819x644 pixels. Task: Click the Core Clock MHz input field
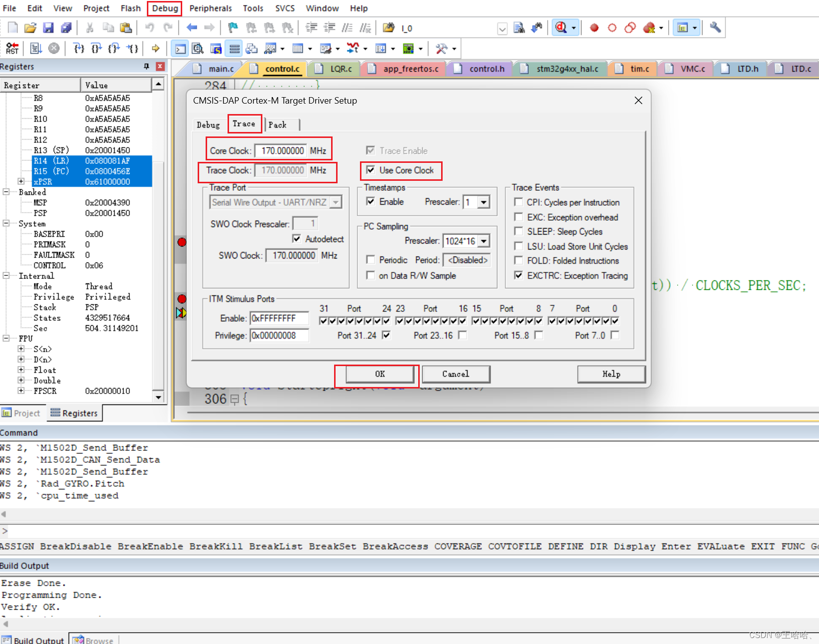click(281, 150)
